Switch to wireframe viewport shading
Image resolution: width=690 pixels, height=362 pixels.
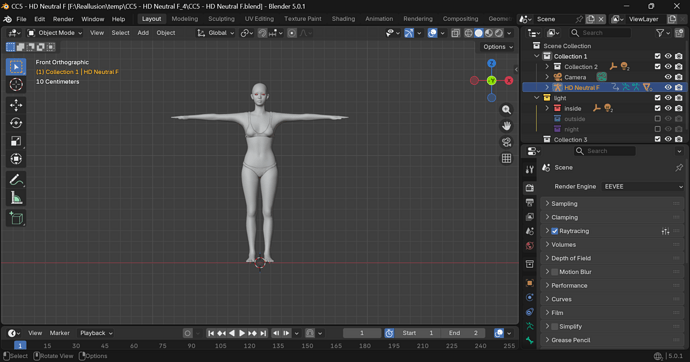click(469, 33)
